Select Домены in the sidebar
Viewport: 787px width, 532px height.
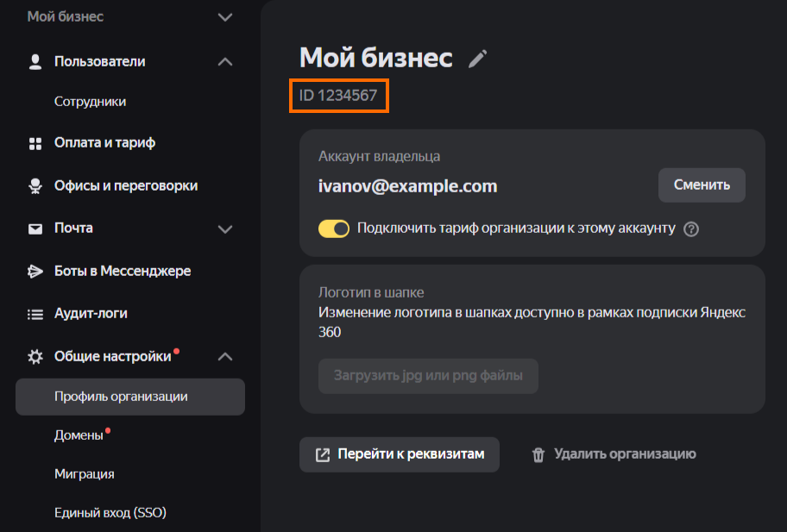(x=79, y=435)
